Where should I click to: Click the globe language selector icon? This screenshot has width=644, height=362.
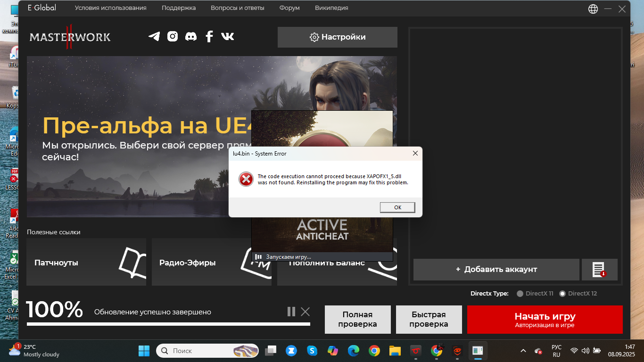pyautogui.click(x=593, y=8)
